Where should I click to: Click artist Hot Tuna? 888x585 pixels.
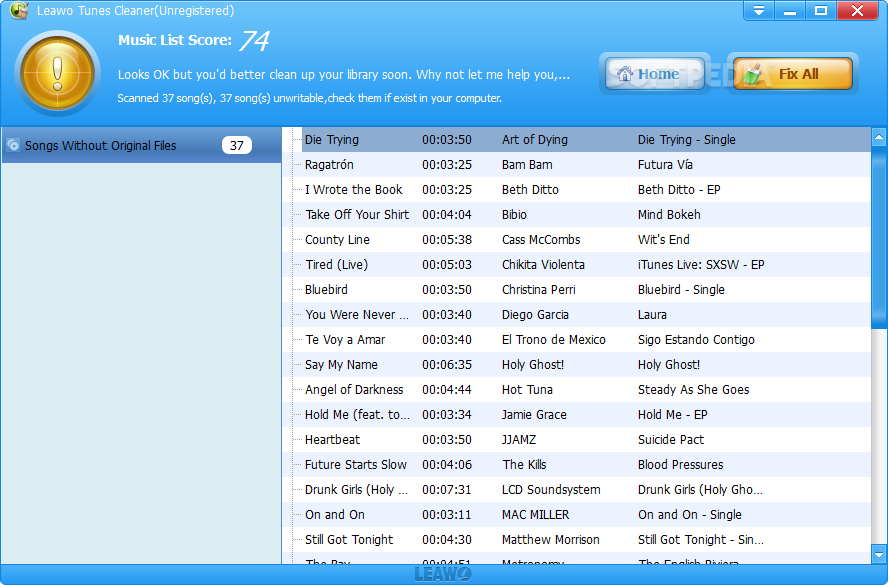pos(527,390)
